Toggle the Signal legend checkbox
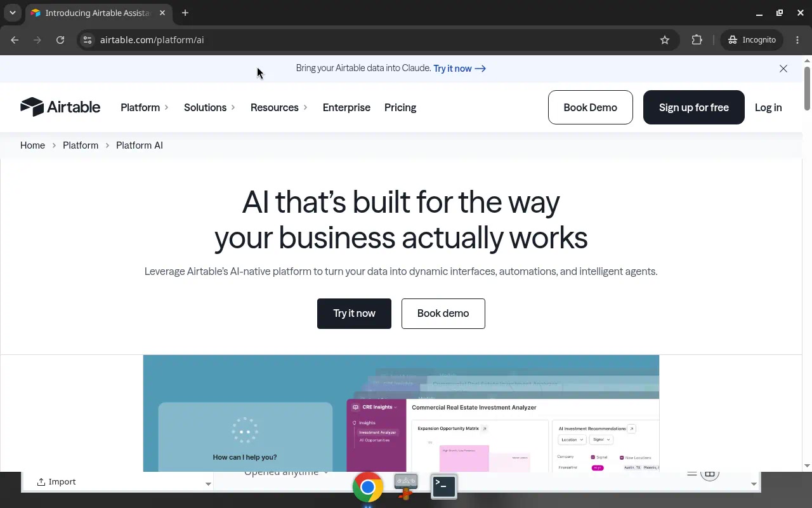This screenshot has height=508, width=812. (x=593, y=457)
